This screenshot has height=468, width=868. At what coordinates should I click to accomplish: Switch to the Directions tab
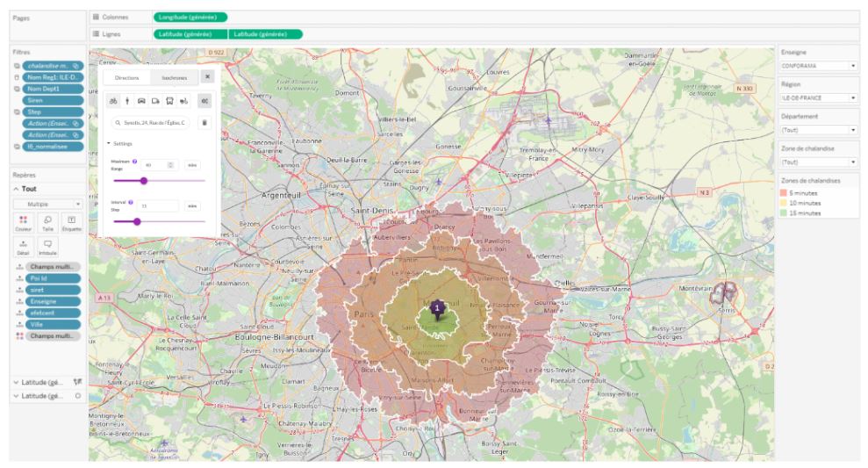click(128, 77)
